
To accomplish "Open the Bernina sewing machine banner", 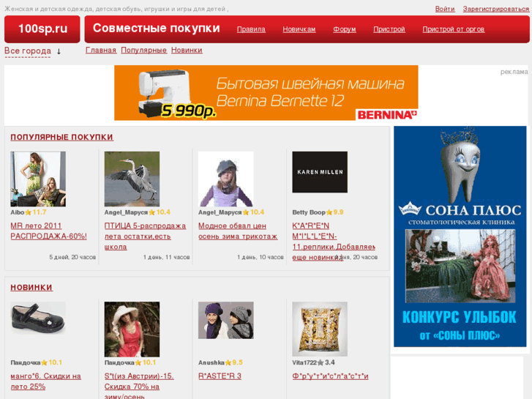I will [266, 93].
